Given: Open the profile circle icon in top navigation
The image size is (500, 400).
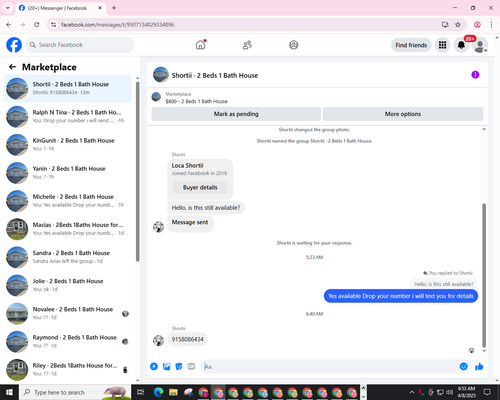Looking at the screenshot, I should pos(294,45).
